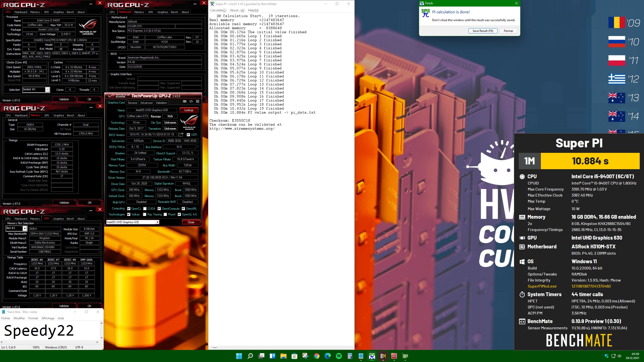Open the About...(A) menu in Super PI
Image resolution: width=644 pixels, height=362 pixels.
click(x=237, y=10)
